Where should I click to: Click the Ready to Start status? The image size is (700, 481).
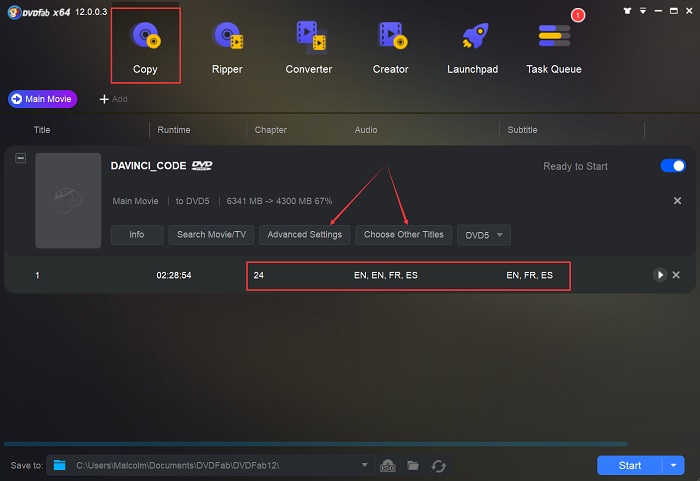pyautogui.click(x=575, y=167)
